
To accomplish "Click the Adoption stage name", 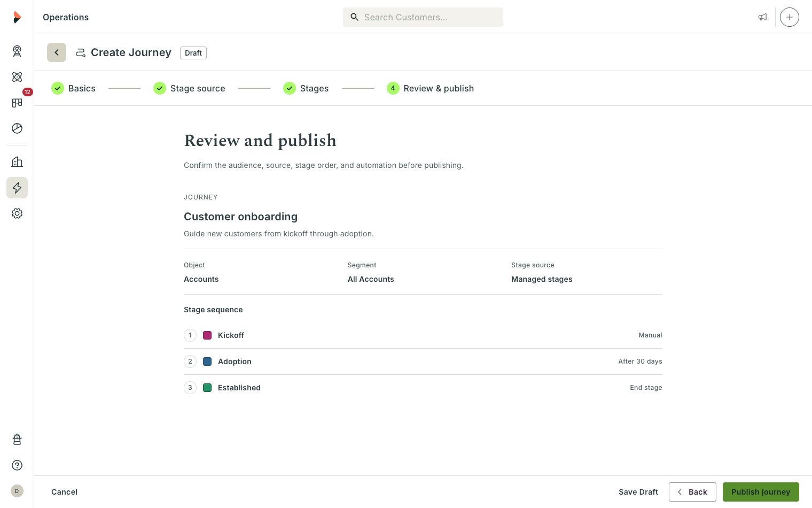I will (235, 361).
